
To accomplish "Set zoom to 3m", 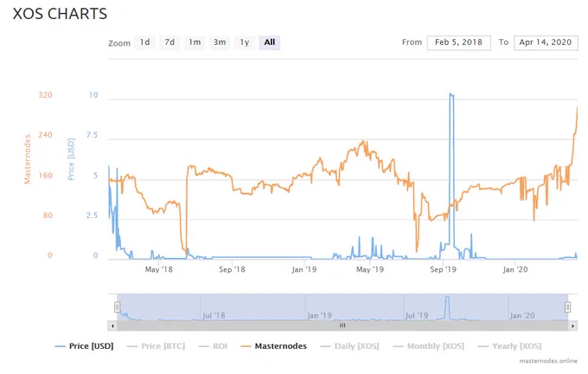I will pos(220,42).
